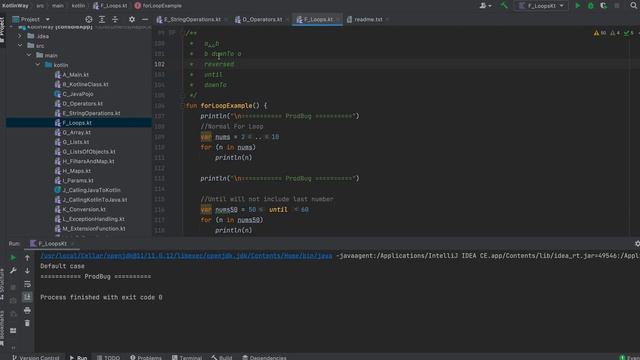Run F_LoopsKt with the green play button
This screenshot has height=360, width=640.
(578, 6)
